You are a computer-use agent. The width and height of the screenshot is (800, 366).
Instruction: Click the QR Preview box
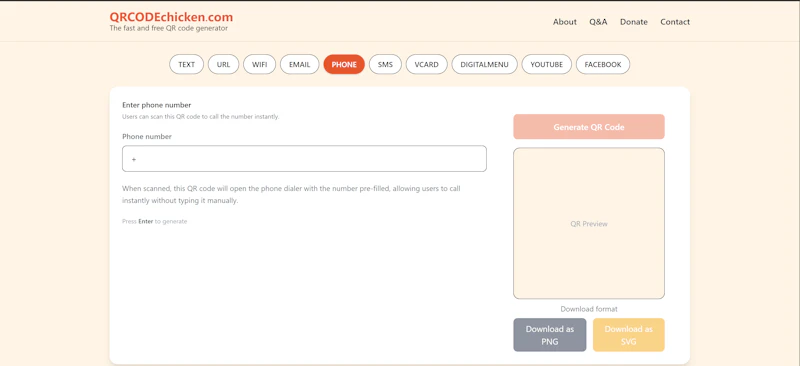coord(589,224)
